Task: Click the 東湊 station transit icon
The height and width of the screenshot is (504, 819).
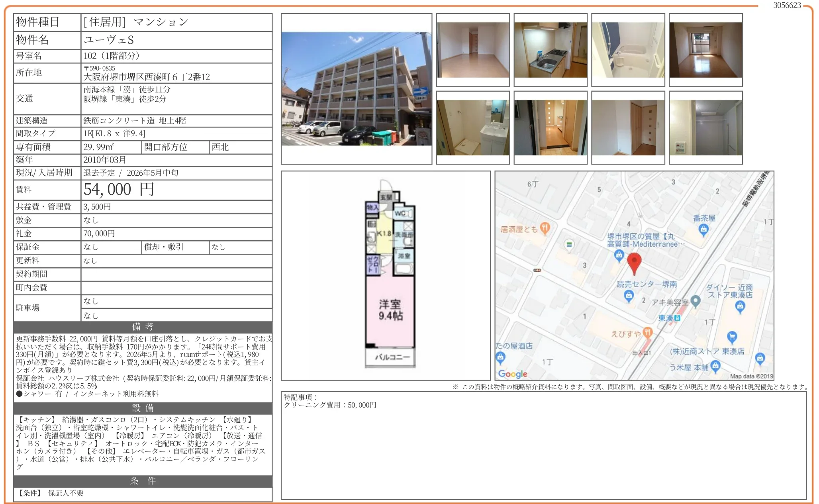Action: coord(677,318)
